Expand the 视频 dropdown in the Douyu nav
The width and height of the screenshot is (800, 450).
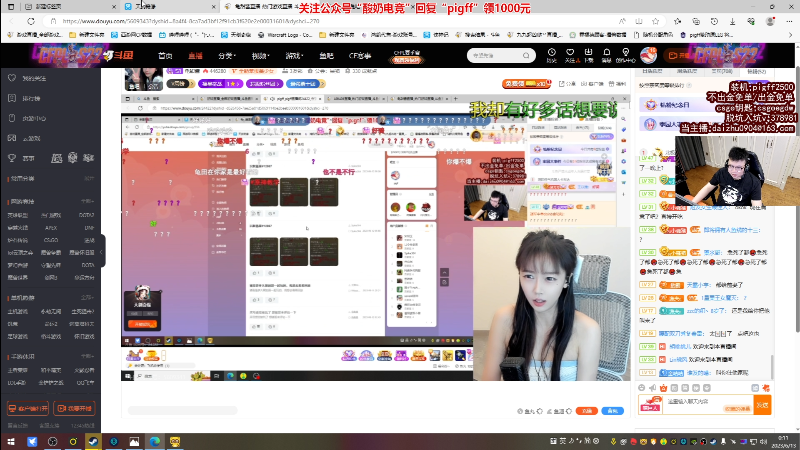260,56
